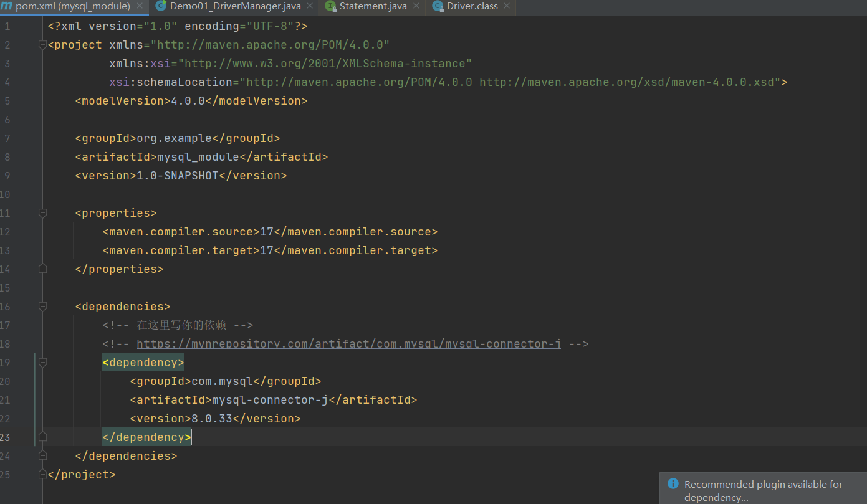Click the closing </dependencies> tag
The image size is (867, 504).
point(126,456)
